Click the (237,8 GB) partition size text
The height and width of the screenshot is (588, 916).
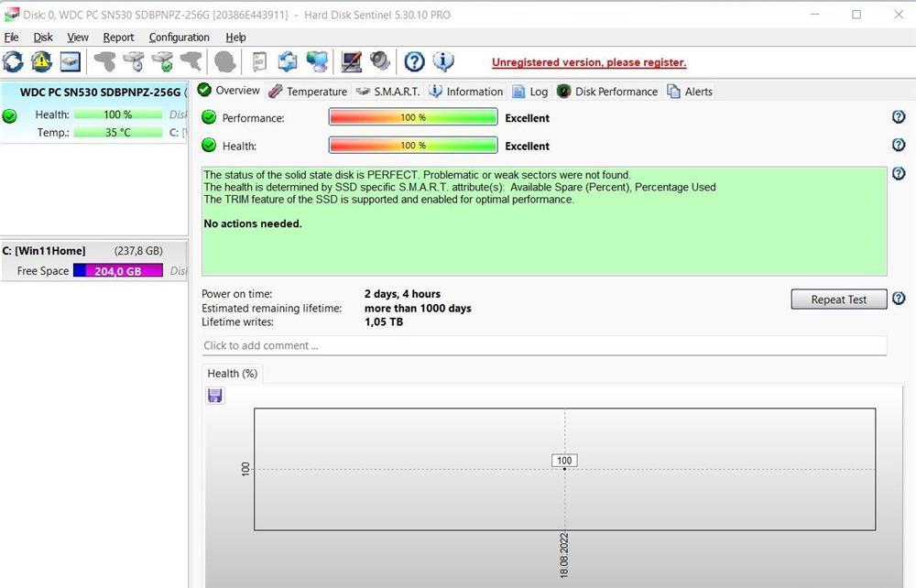point(138,251)
